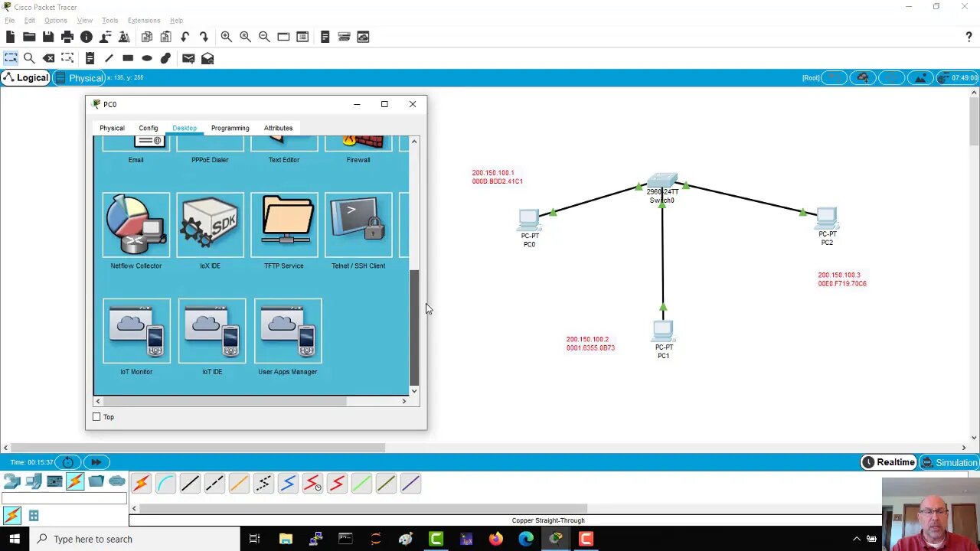Open the Netflow Collector app
980x551 pixels.
tap(136, 225)
